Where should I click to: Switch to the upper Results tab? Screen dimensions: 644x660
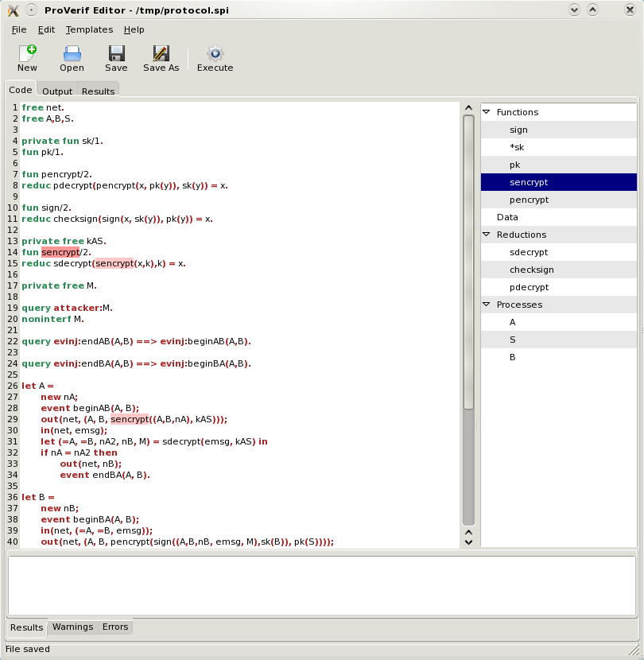coord(98,91)
